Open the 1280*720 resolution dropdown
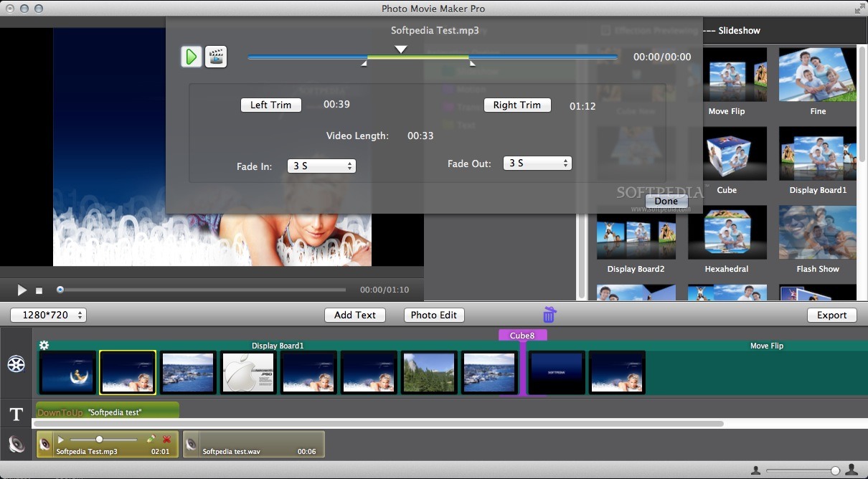Screen dimensions: 868x479 (47, 315)
